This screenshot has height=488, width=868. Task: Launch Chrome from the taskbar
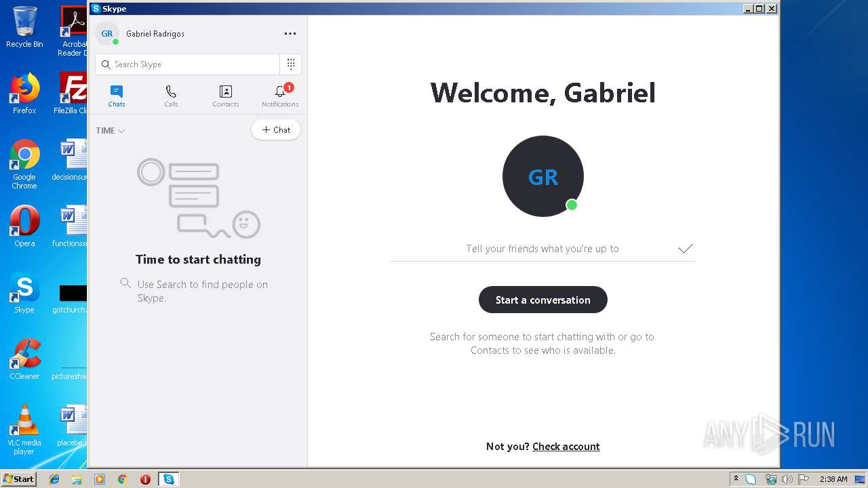(122, 479)
